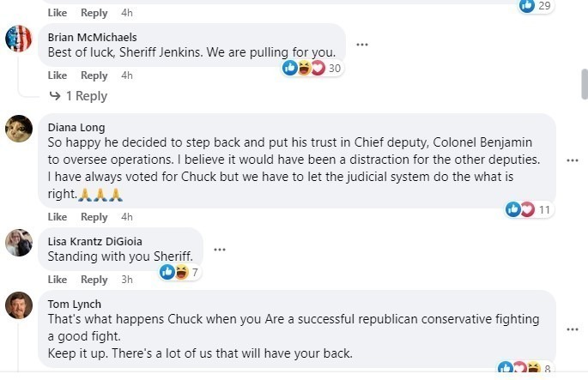Reply to Brian McMichaels' comment
The width and height of the screenshot is (588, 380).
point(94,75)
